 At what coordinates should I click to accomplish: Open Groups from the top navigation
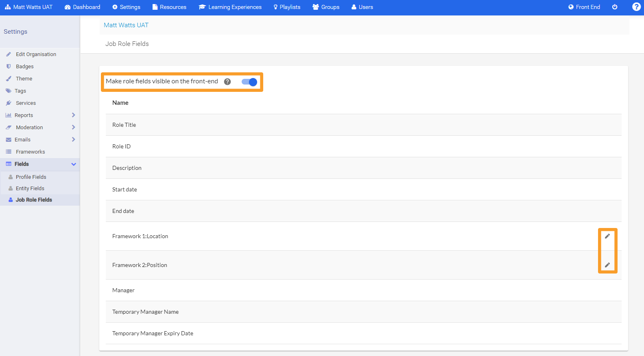(326, 7)
